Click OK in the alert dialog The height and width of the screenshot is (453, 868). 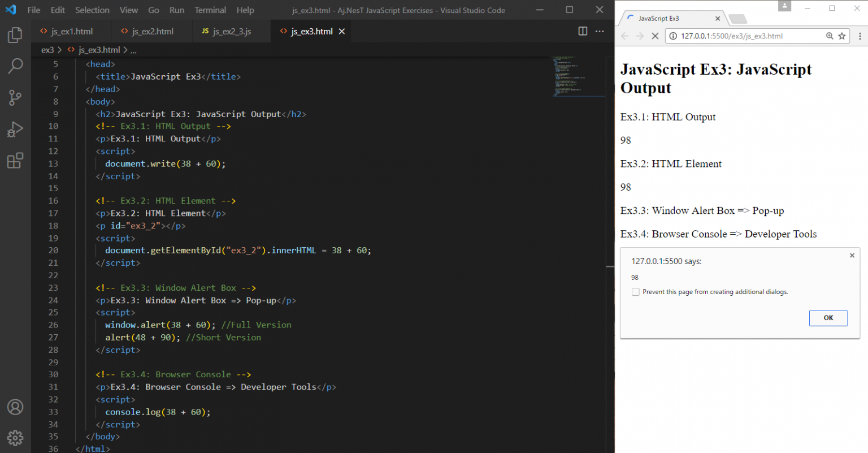click(x=828, y=318)
